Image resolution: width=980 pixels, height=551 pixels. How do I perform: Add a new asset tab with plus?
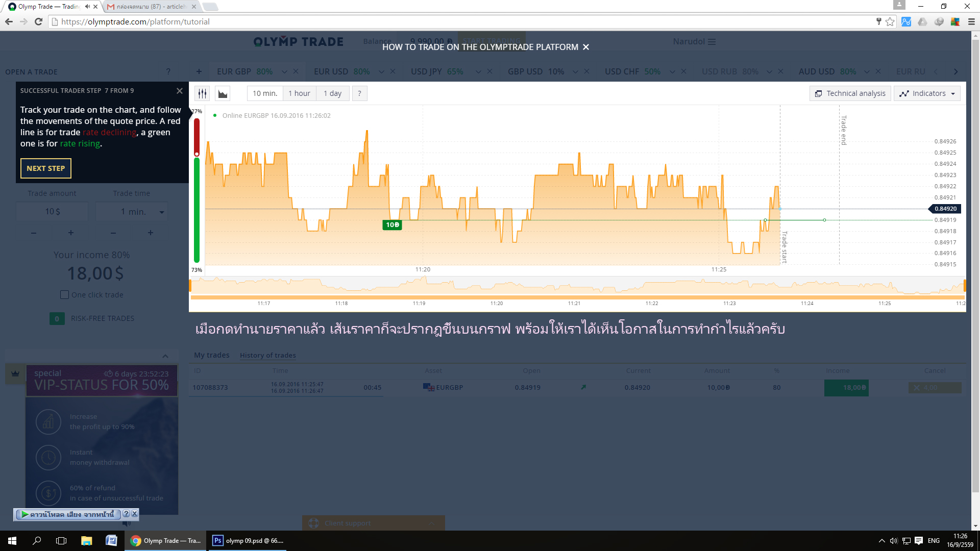pos(199,71)
